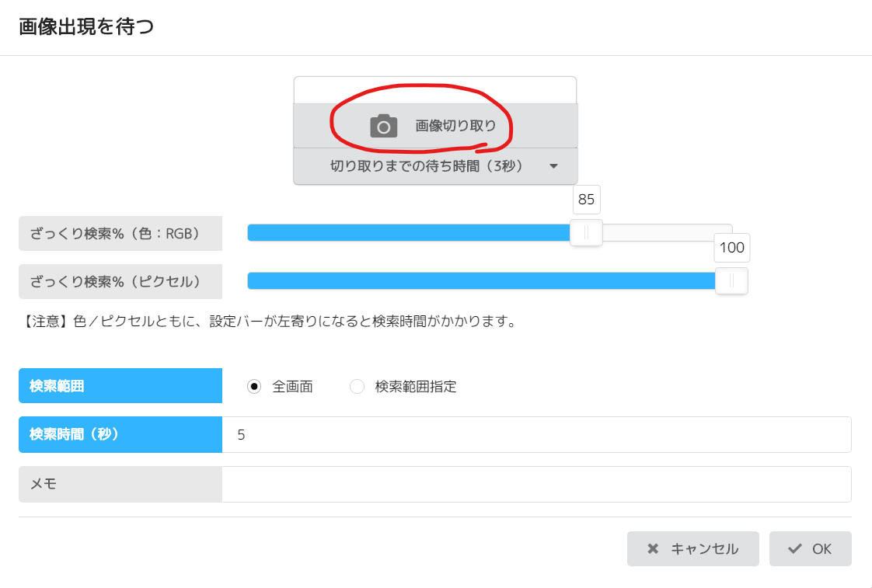Click the X icon on the cancel button
Screen dimensions: 872x588
pyautogui.click(x=653, y=549)
